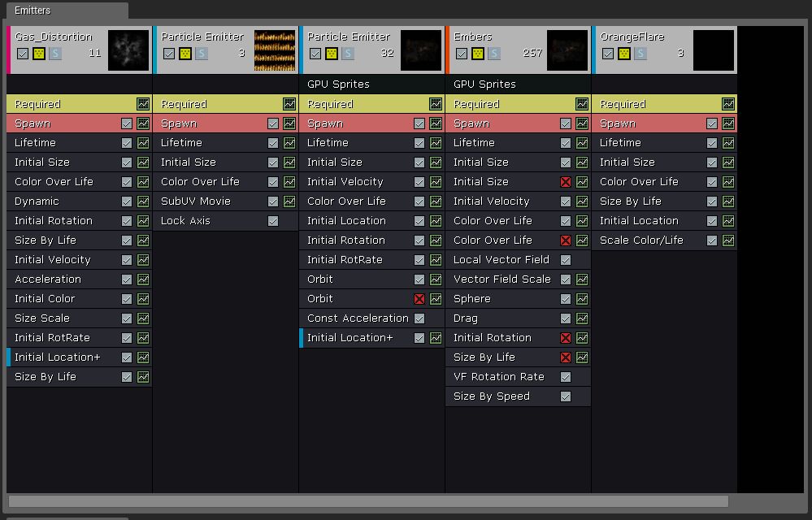Enable the disabled Initial Rotation module in Embers
Screen dimensions: 812x520
tap(566, 337)
